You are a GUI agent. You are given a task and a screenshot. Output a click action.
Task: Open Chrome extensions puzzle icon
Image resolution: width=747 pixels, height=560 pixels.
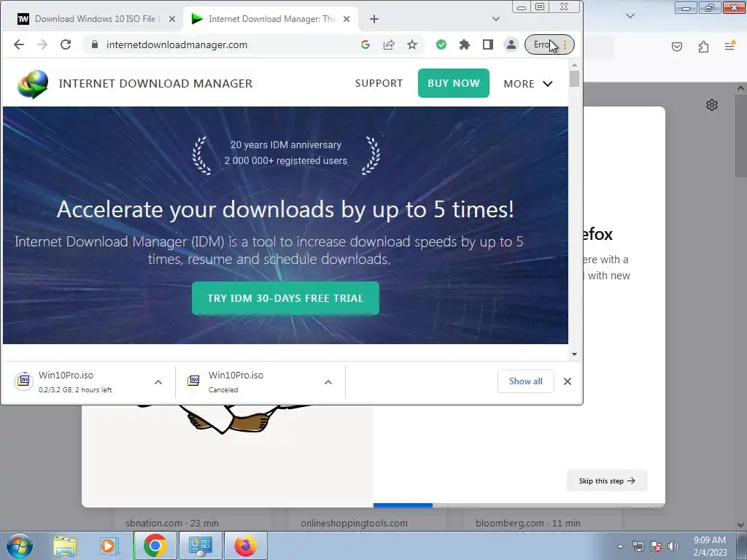(465, 44)
